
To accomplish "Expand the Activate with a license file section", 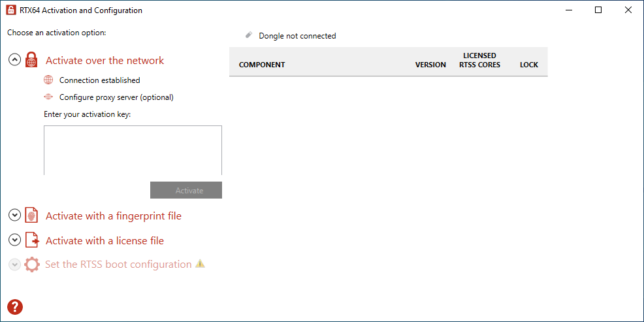I will coord(14,240).
